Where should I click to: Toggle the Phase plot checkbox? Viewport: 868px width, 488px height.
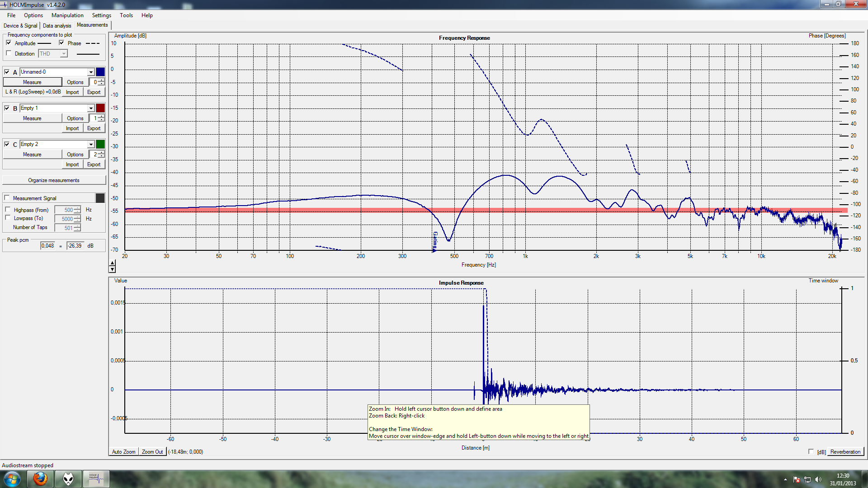coord(61,42)
